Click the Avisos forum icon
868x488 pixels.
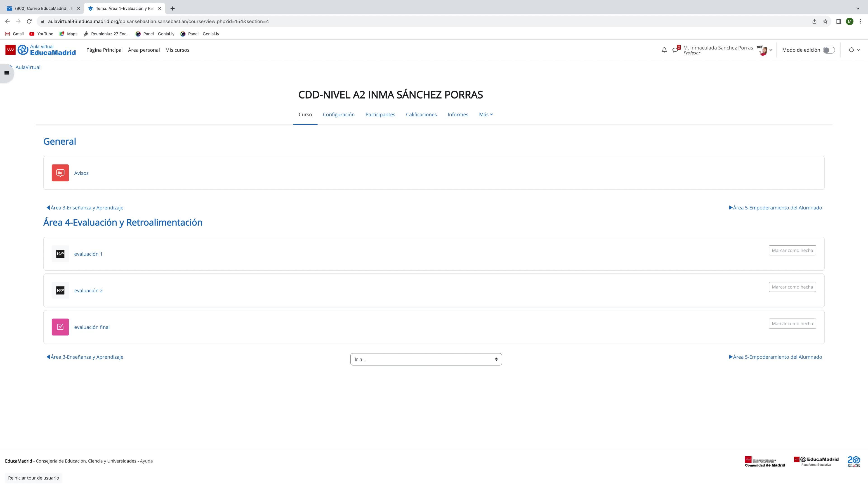click(60, 173)
